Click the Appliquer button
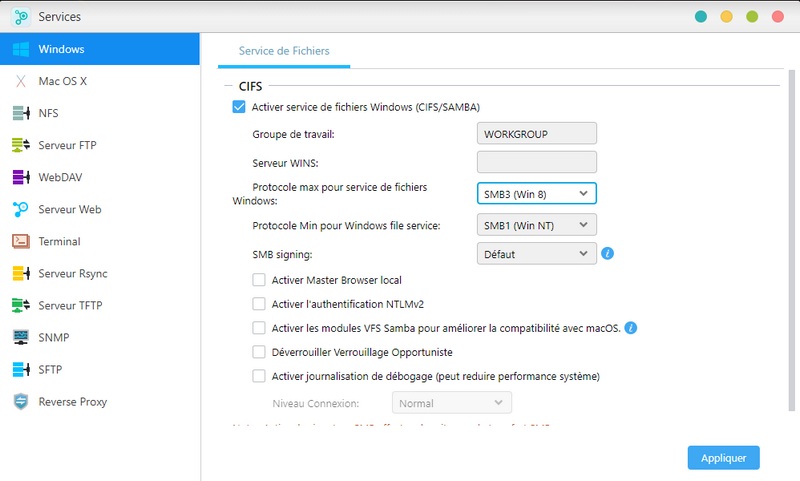 tap(723, 457)
